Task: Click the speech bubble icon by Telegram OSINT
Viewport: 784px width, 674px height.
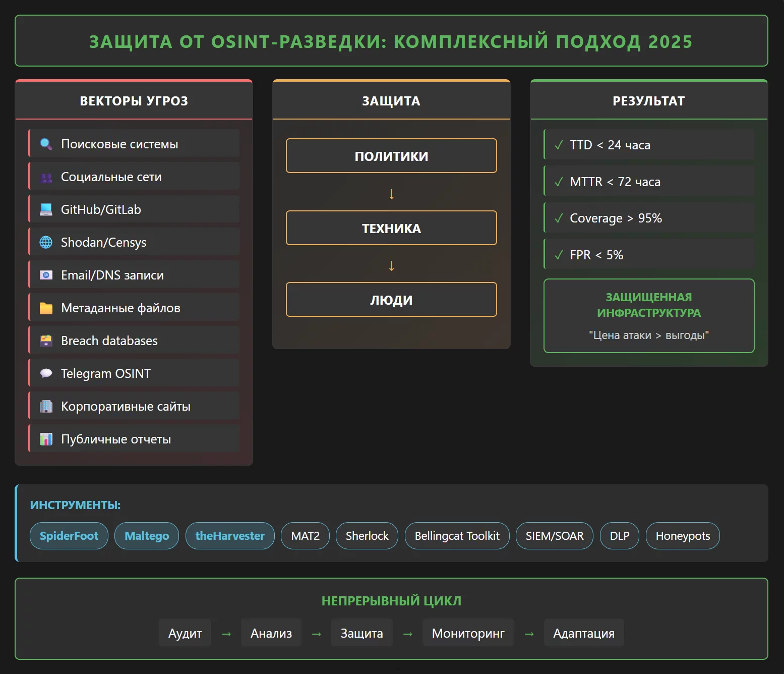Action: pos(46,374)
